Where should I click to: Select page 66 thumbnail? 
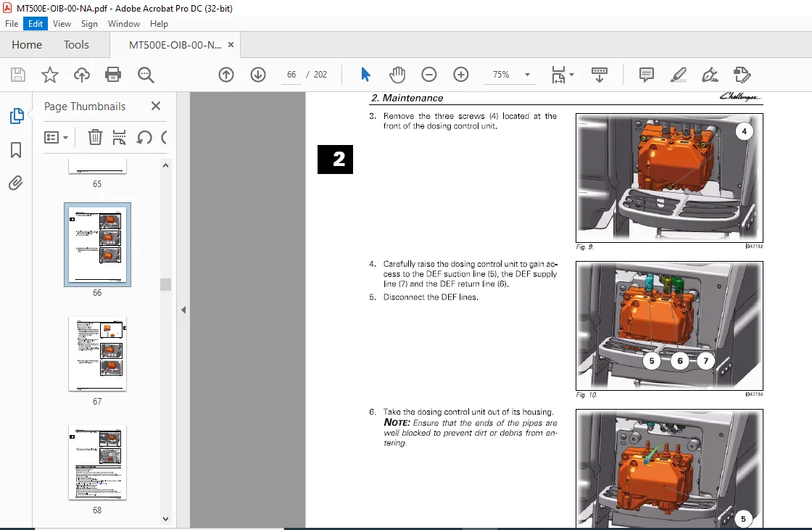tap(97, 244)
